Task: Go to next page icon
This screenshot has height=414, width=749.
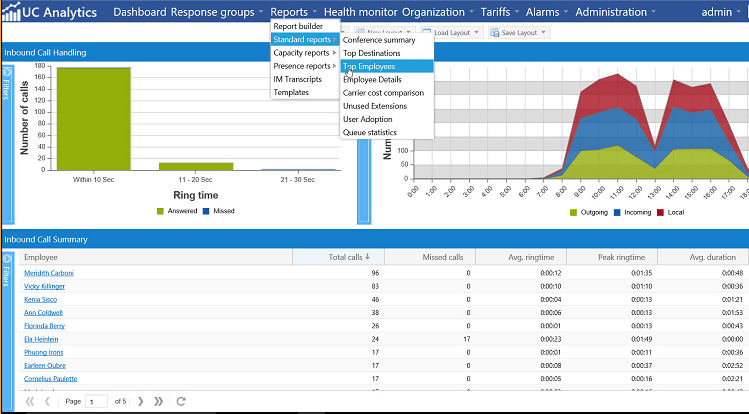Action: [x=140, y=401]
